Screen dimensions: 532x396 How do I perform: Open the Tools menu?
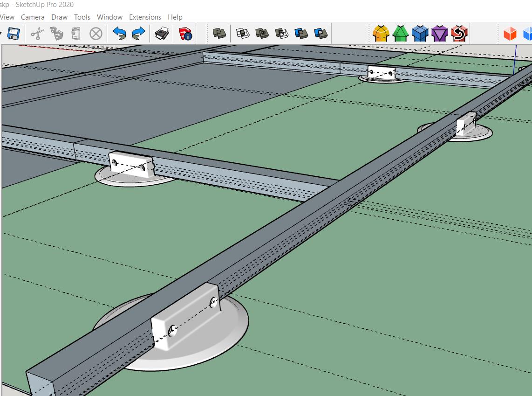click(x=82, y=17)
